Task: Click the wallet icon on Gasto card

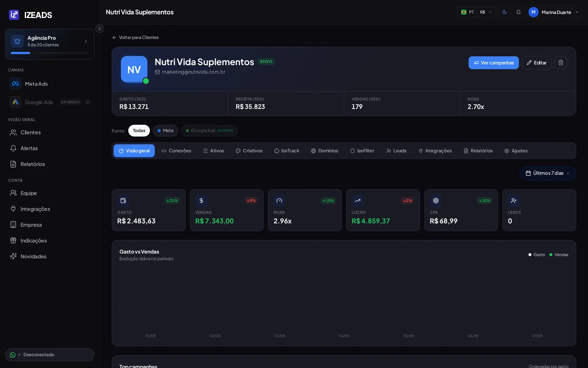Action: [x=123, y=201]
